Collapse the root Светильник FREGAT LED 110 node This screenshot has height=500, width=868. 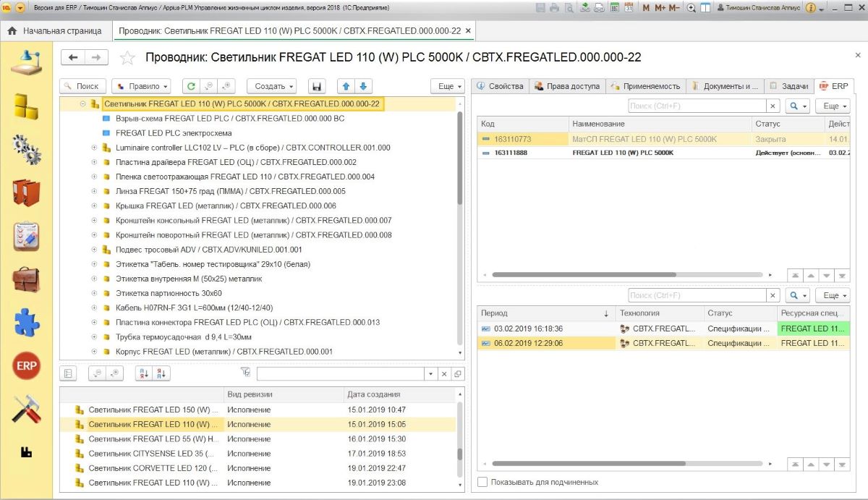click(x=82, y=104)
